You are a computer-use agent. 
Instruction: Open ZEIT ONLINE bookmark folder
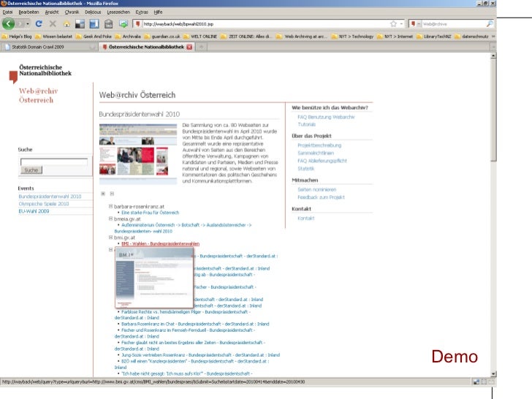(x=247, y=37)
